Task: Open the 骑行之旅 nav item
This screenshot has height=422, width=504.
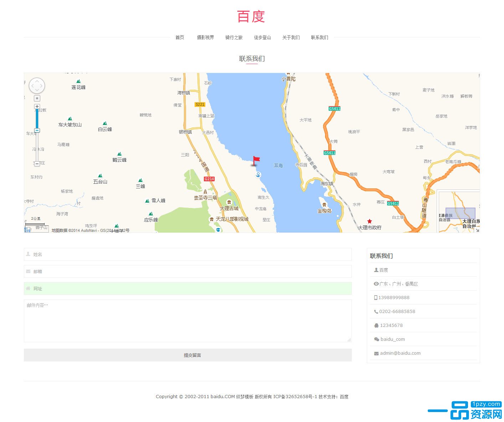Action: [x=234, y=37]
